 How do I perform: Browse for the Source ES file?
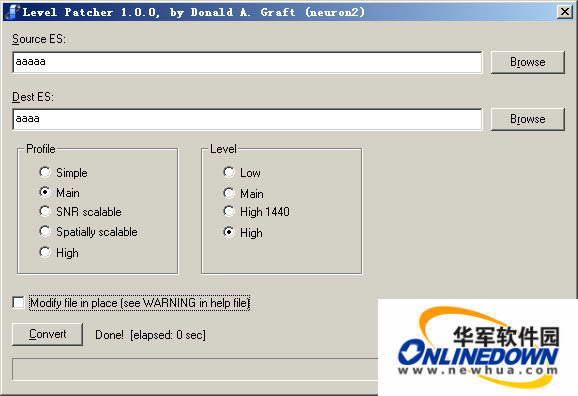pyautogui.click(x=527, y=62)
